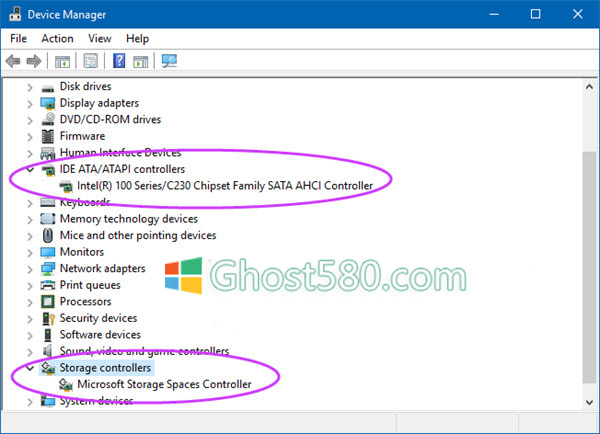Click the Show/Hide Action Pane icon
Viewport: 600px width, 434px height.
[140, 61]
